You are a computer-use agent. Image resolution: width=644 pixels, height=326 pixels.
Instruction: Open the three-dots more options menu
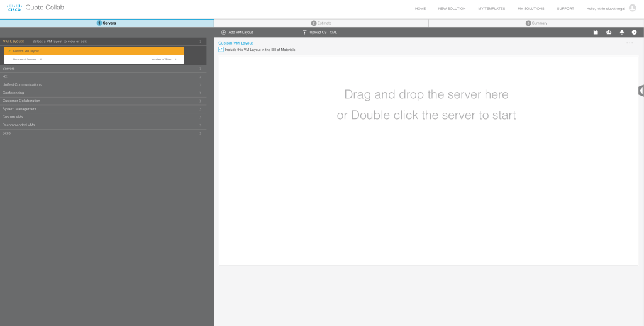point(630,43)
